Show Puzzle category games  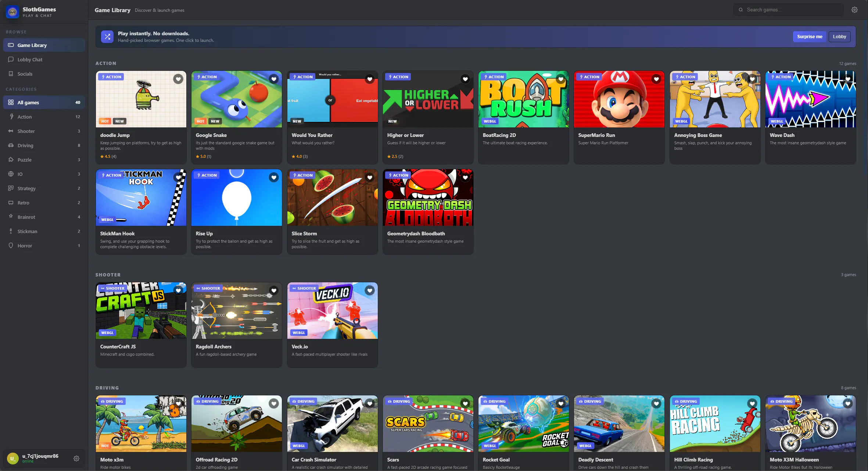pyautogui.click(x=44, y=160)
